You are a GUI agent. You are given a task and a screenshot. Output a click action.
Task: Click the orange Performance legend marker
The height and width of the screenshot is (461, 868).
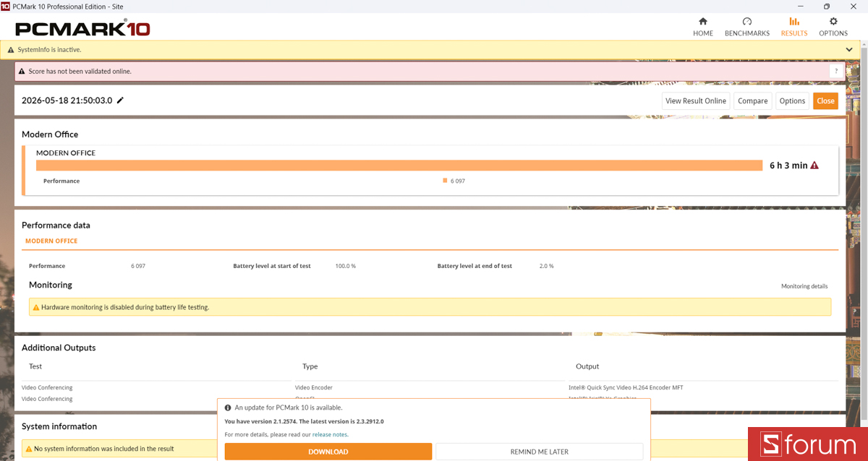pyautogui.click(x=445, y=181)
